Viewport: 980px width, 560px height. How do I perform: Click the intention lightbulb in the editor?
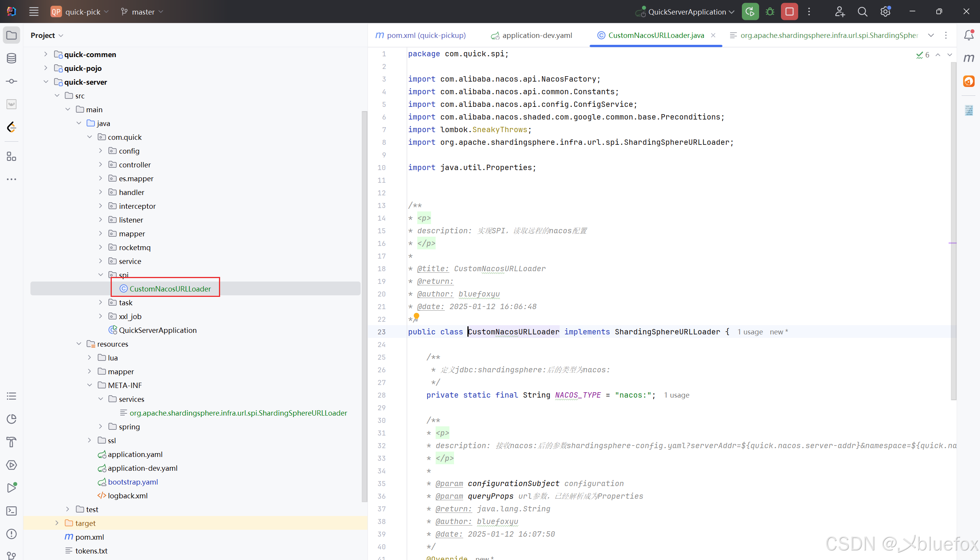click(416, 316)
